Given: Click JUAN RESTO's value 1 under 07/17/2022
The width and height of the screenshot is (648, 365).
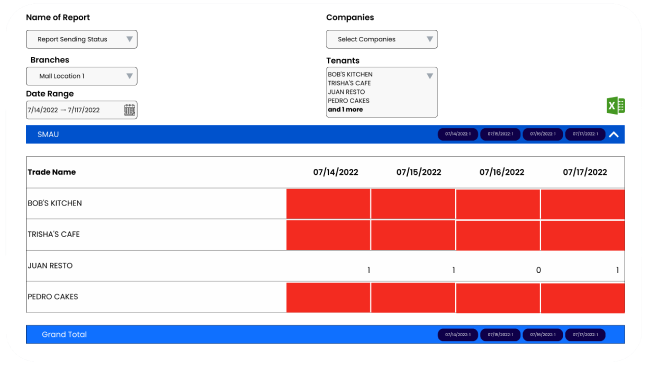Looking at the screenshot, I should tap(617, 270).
